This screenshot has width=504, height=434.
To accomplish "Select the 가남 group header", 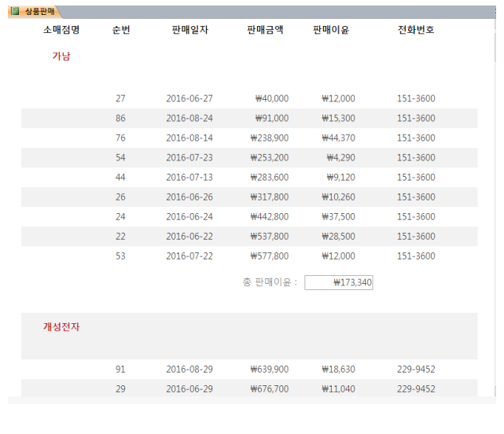I will 61,57.
